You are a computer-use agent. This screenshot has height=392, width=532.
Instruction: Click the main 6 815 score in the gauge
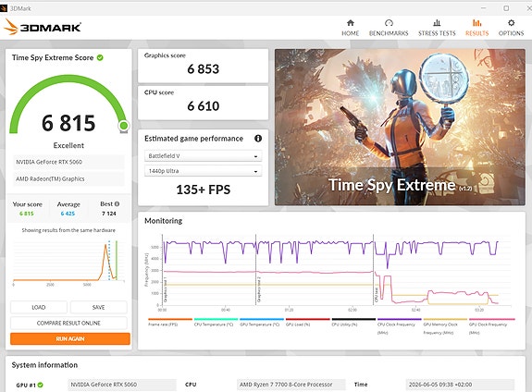[x=68, y=123]
